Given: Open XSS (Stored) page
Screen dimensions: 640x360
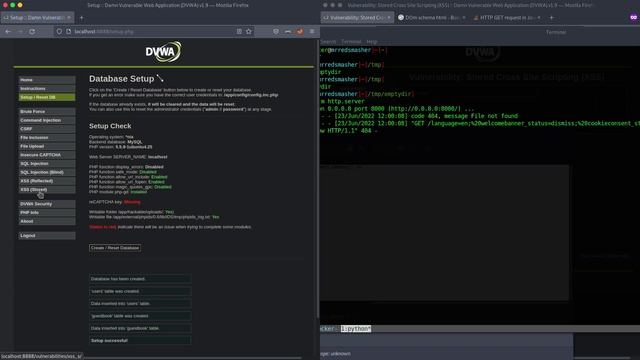Looking at the screenshot, I should pos(47,190).
